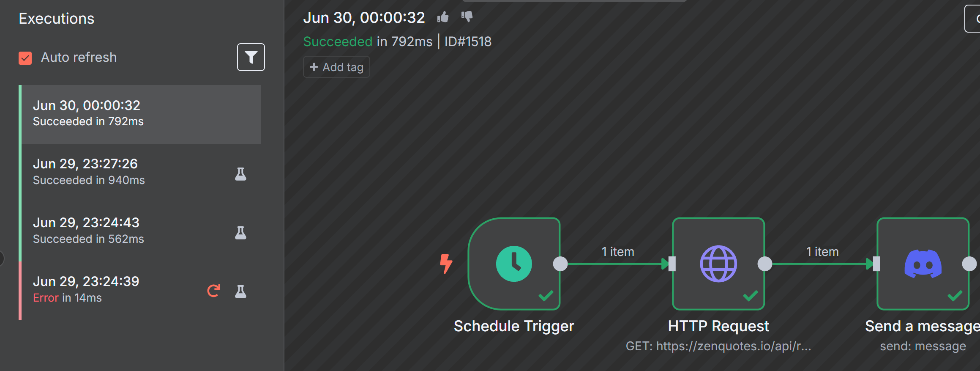Select the Discord Send a message node
This screenshot has width=980, height=371.
point(923,264)
